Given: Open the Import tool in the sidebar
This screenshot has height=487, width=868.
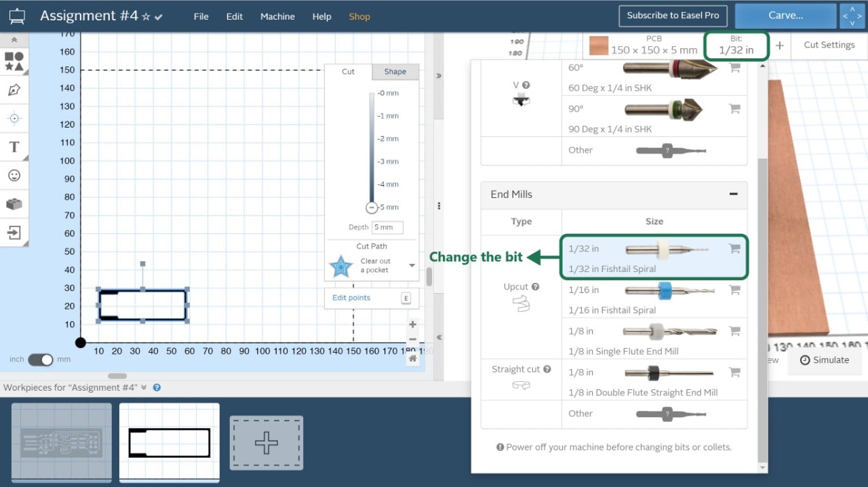Looking at the screenshot, I should [14, 233].
